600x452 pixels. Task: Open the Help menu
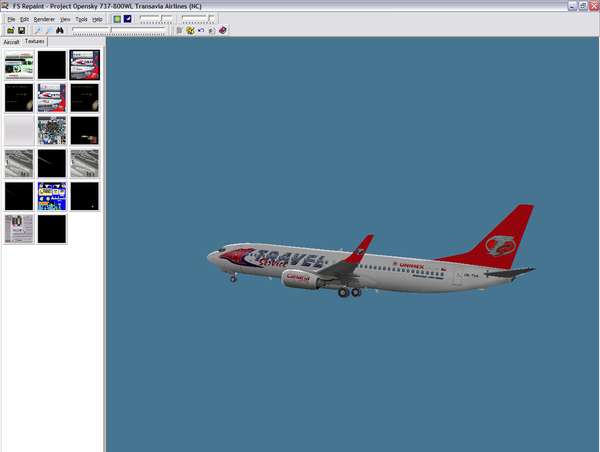click(x=97, y=19)
